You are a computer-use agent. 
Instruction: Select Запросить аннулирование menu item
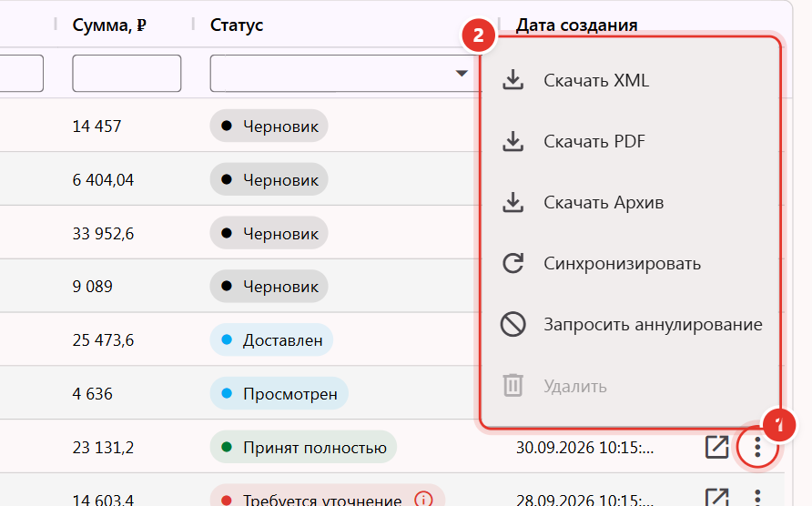pos(630,324)
